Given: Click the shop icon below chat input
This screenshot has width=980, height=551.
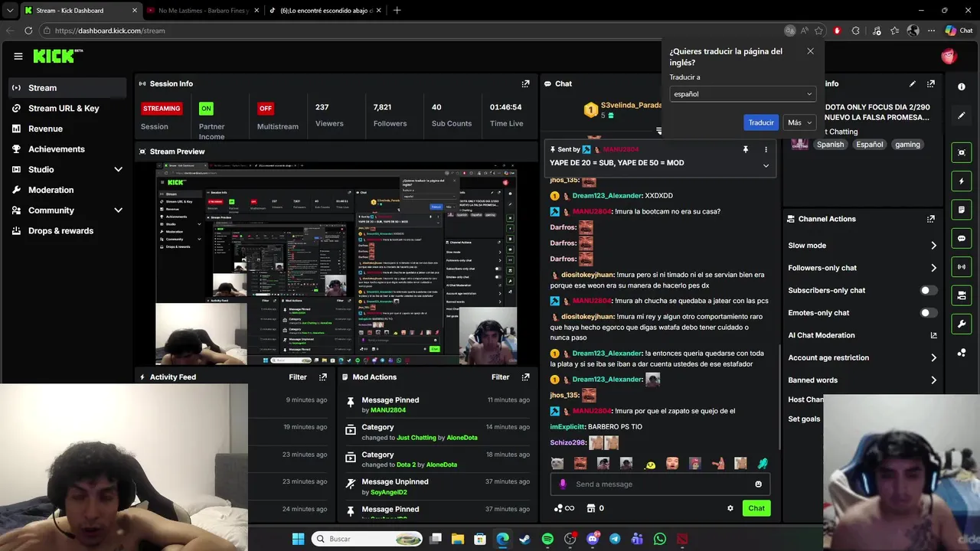Looking at the screenshot, I should 591,508.
